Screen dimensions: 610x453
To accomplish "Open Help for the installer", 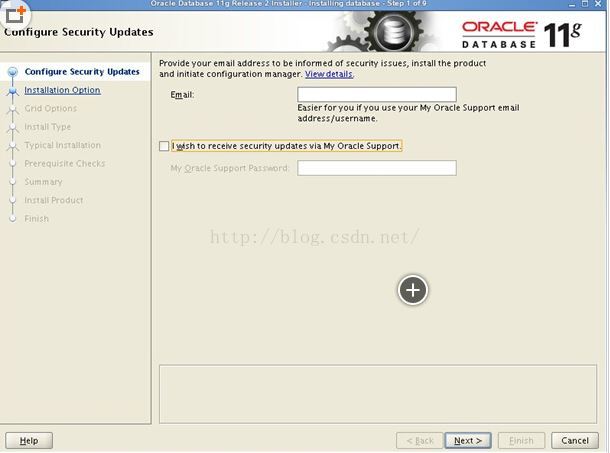I will 29,441.
